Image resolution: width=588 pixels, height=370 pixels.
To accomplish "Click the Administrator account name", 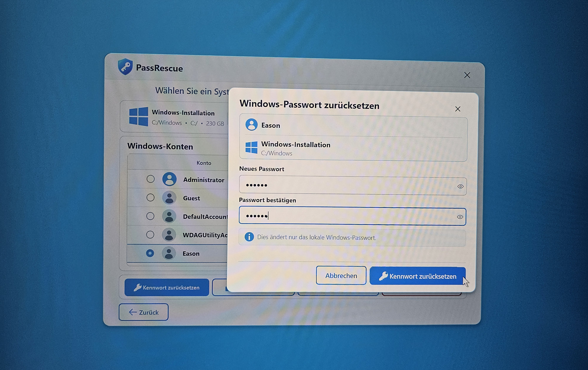I will pyautogui.click(x=204, y=180).
